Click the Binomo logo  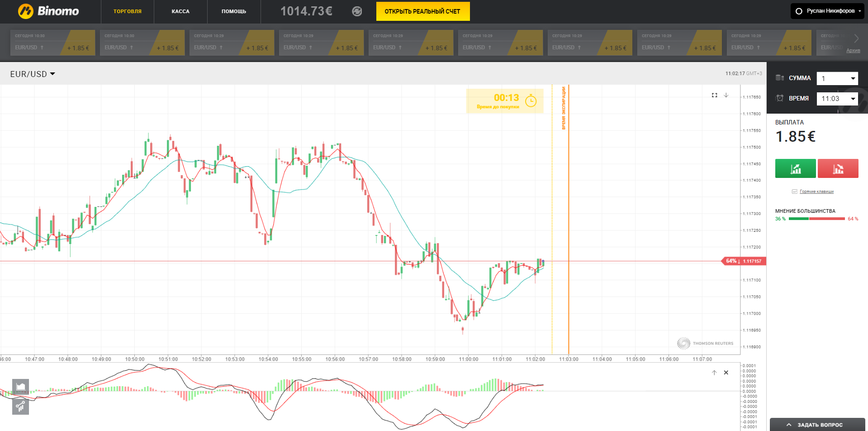(48, 11)
